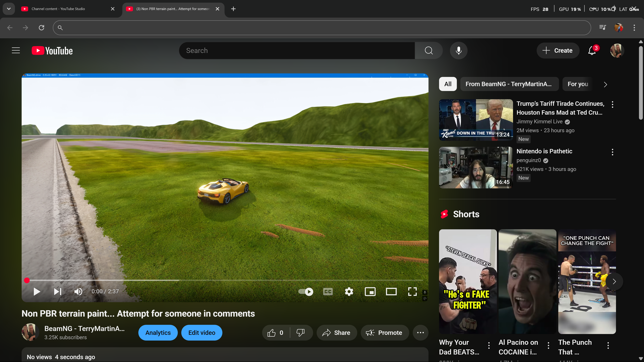Click the Promote button
Image resolution: width=644 pixels, height=362 pixels.
pyautogui.click(x=385, y=333)
